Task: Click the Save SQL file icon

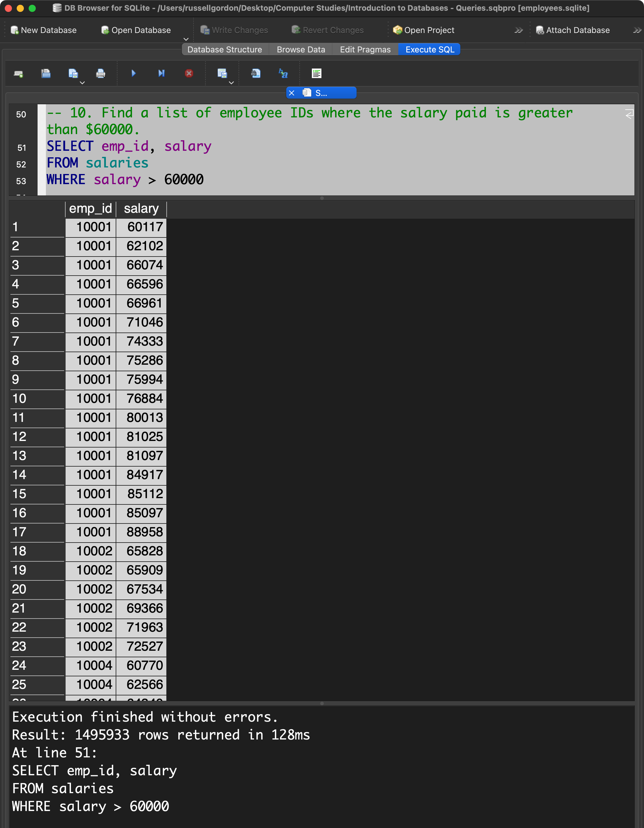Action: click(73, 74)
